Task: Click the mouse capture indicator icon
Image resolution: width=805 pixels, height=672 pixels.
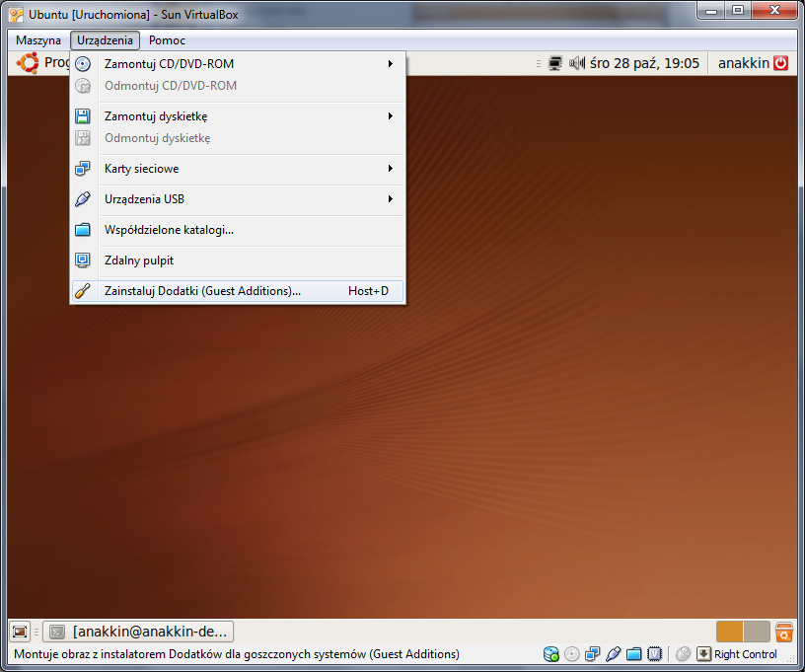Action: (684, 654)
